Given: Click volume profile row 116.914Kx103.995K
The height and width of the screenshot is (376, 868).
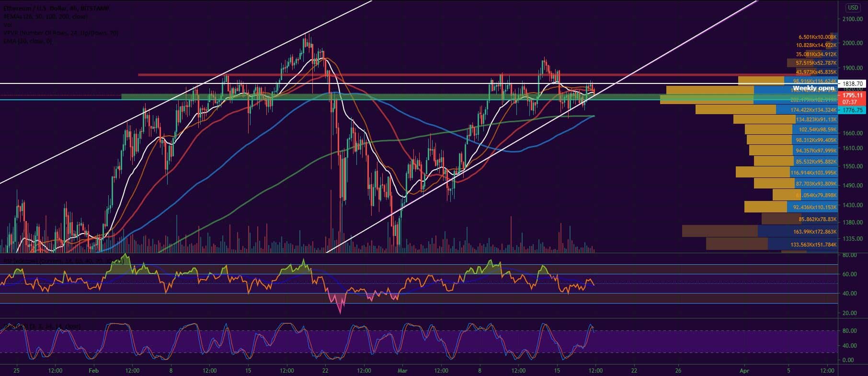Looking at the screenshot, I should point(813,172).
